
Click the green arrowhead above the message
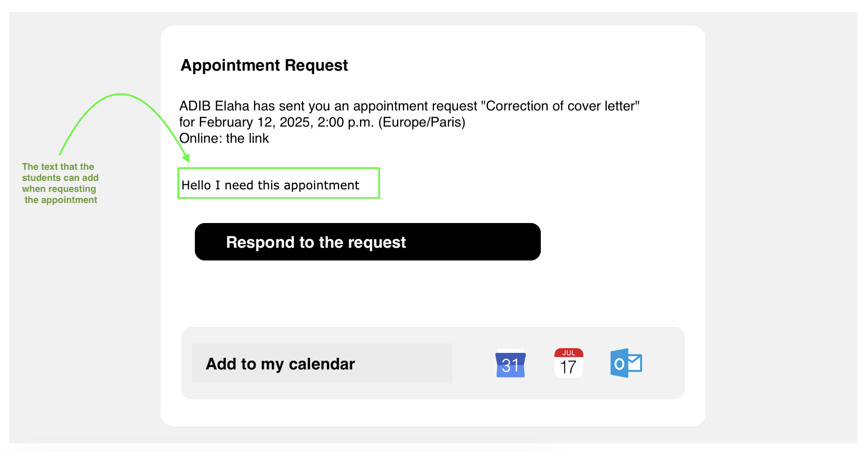(186, 158)
